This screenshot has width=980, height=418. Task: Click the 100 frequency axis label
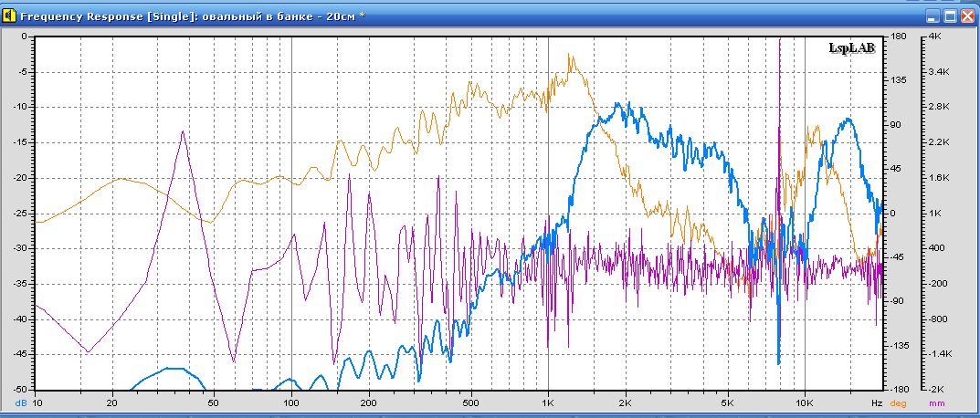click(291, 403)
